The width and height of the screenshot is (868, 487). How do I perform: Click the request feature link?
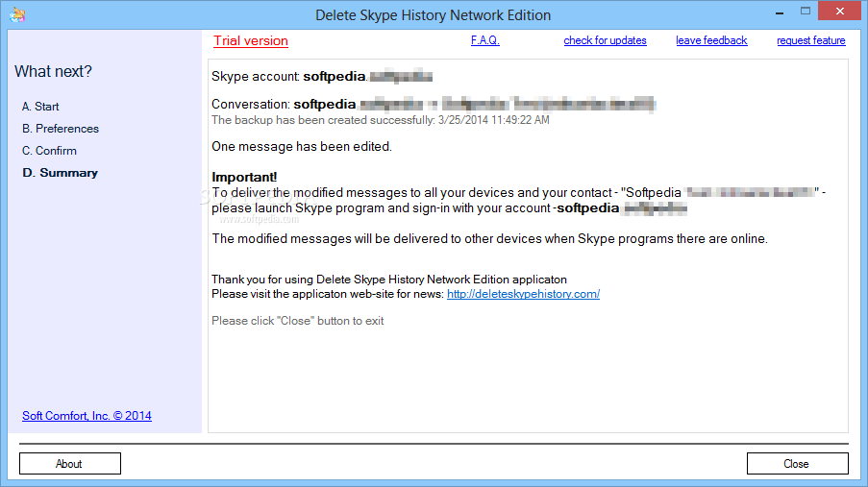[811, 40]
